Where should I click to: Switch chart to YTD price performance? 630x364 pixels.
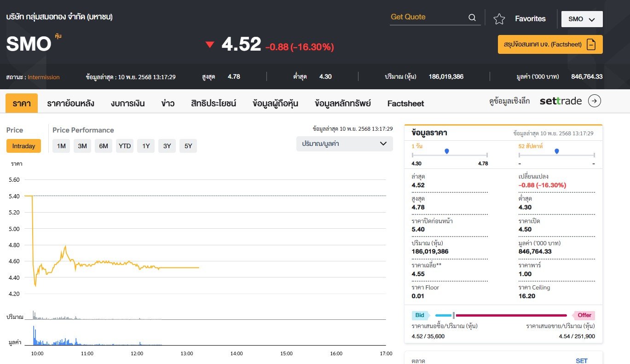125,146
